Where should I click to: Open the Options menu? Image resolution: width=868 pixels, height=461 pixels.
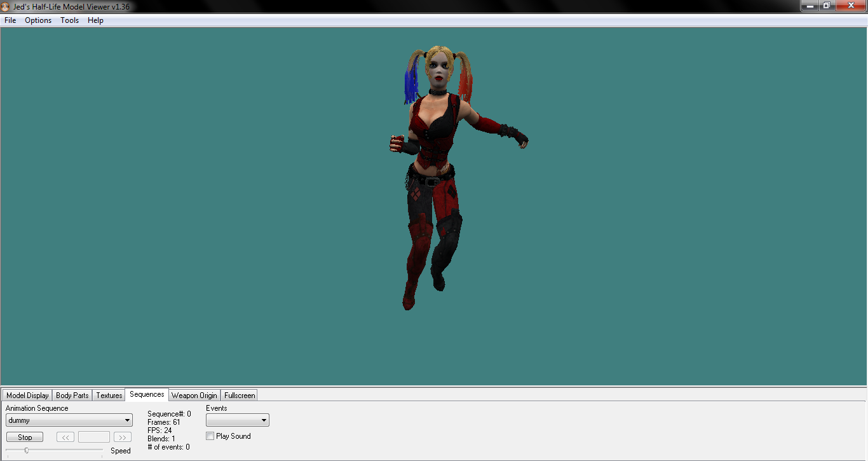(38, 20)
